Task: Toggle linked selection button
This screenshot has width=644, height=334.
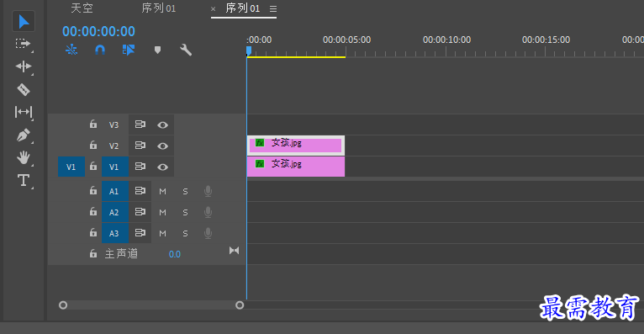Action: coord(129,50)
